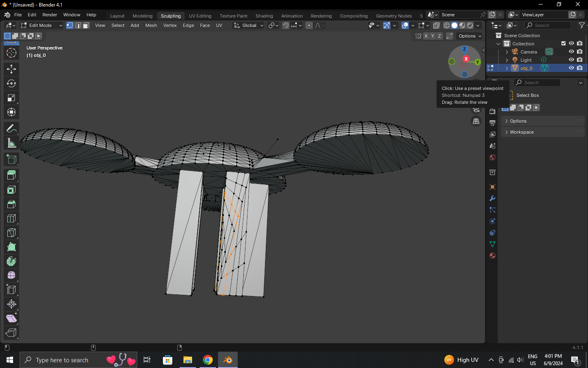Screen dimensions: 588x368
Task: Click Windows taskbar search box
Action: point(78,360)
